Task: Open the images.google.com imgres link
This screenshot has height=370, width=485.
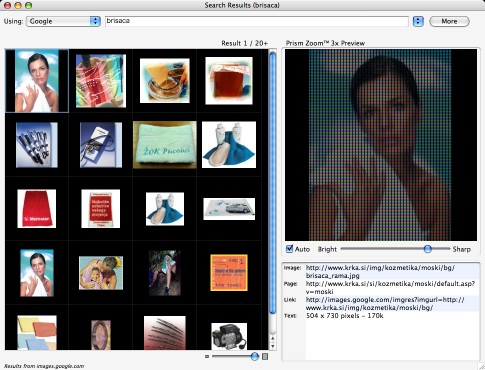Action: (385, 303)
